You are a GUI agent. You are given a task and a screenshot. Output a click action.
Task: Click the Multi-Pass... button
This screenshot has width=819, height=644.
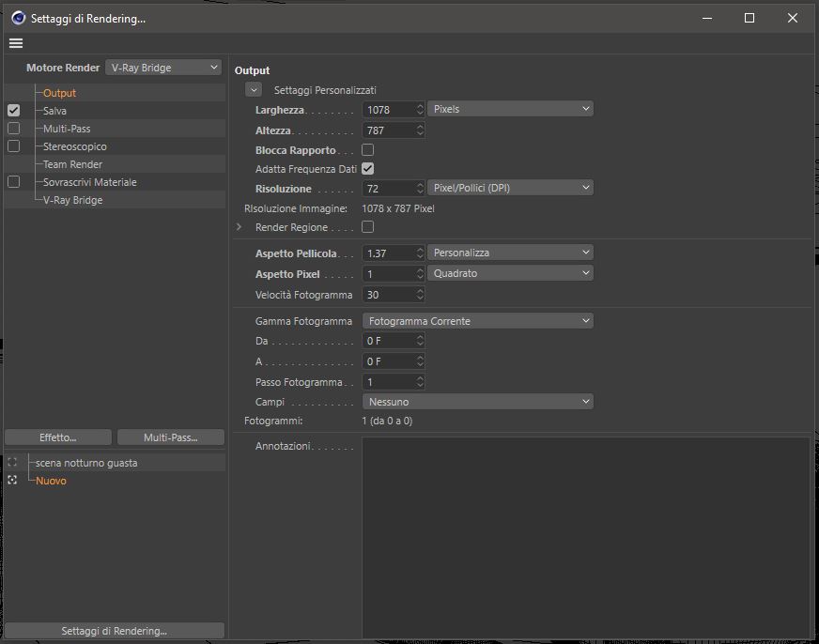pyautogui.click(x=171, y=437)
